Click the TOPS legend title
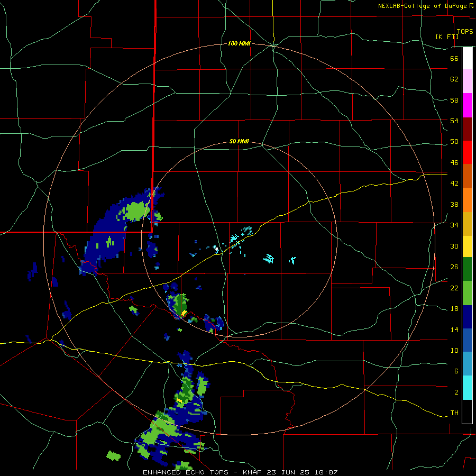The height and width of the screenshot is (476, 476). tap(465, 31)
